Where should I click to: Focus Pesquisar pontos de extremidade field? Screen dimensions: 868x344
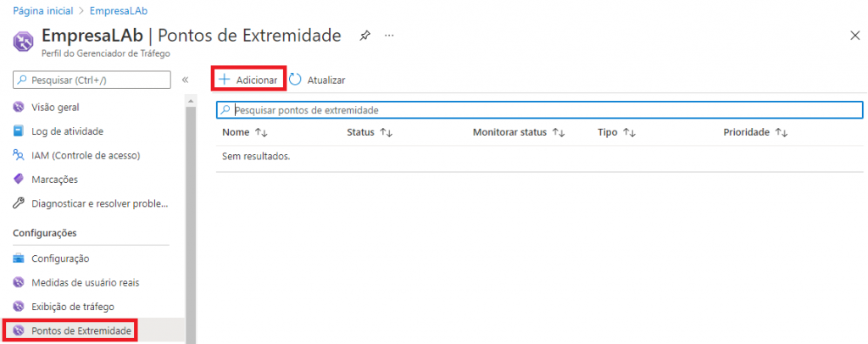[540, 110]
